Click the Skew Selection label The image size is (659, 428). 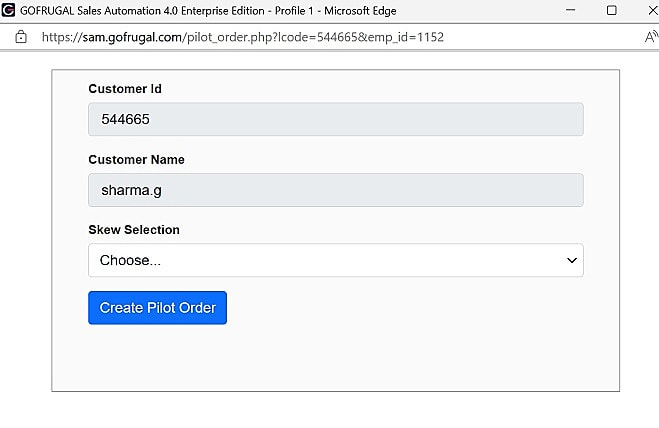[x=134, y=229]
